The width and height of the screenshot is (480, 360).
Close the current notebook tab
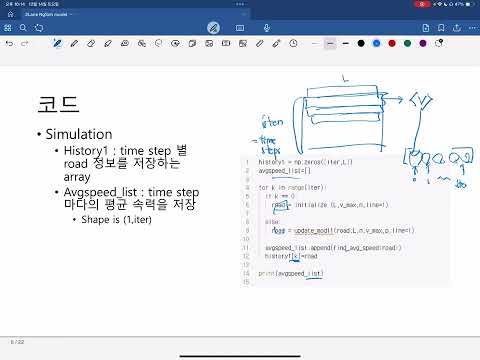[x=244, y=14]
